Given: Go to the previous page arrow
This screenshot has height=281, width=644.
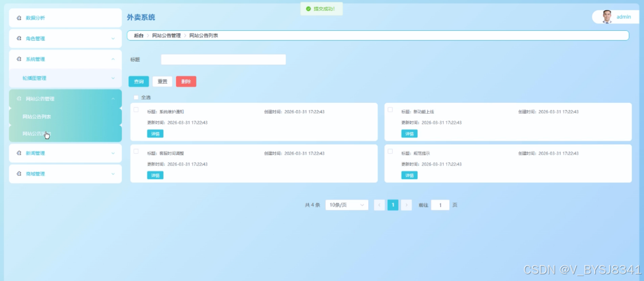Looking at the screenshot, I should (x=380, y=205).
